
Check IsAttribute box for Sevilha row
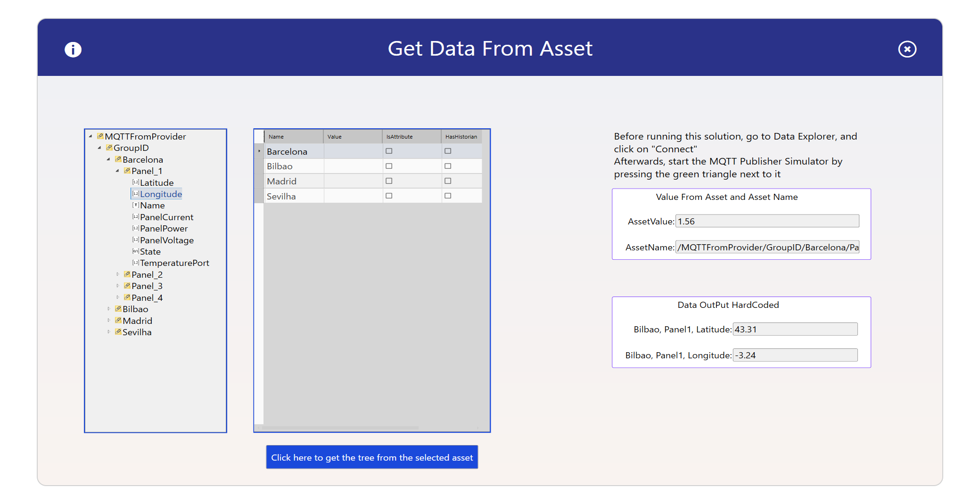tap(389, 196)
